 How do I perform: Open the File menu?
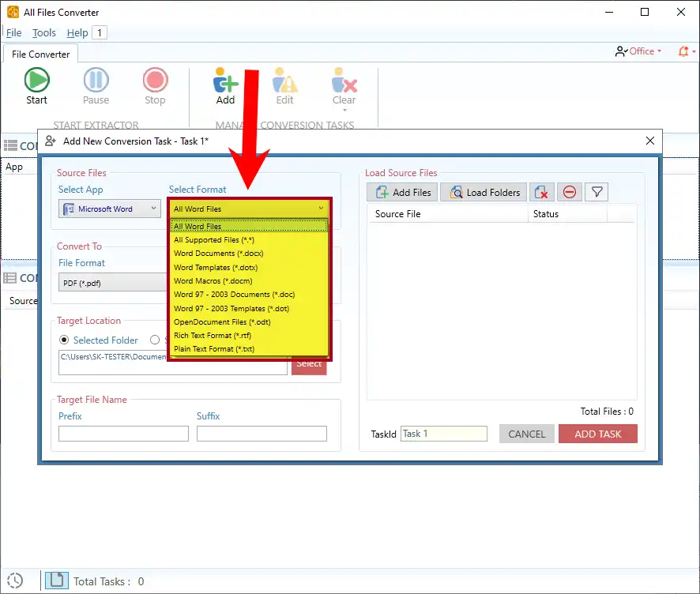[14, 33]
